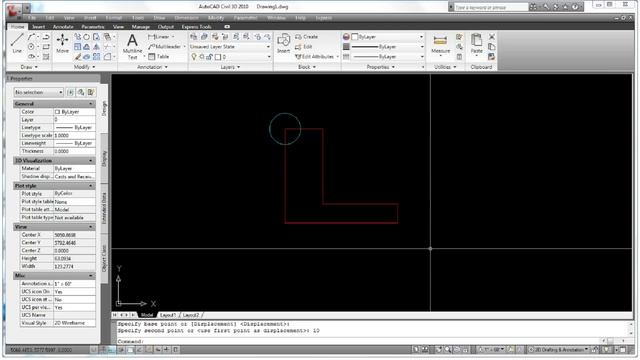Image resolution: width=640 pixels, height=360 pixels.
Task: Click the Layer Properties icon in Layers panel
Action: [x=194, y=37]
